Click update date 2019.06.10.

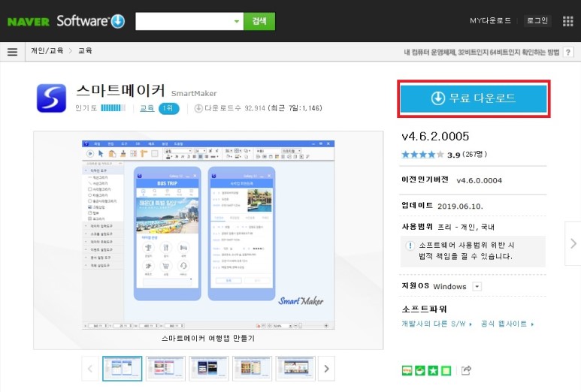pyautogui.click(x=460, y=207)
